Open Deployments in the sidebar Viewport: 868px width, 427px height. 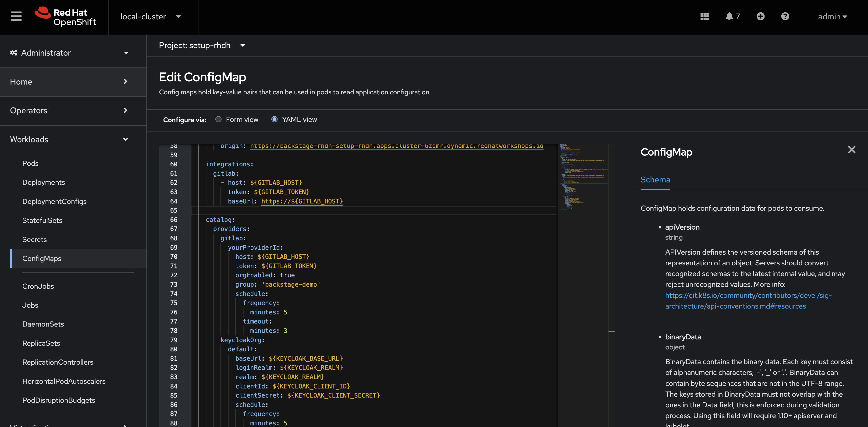44,182
